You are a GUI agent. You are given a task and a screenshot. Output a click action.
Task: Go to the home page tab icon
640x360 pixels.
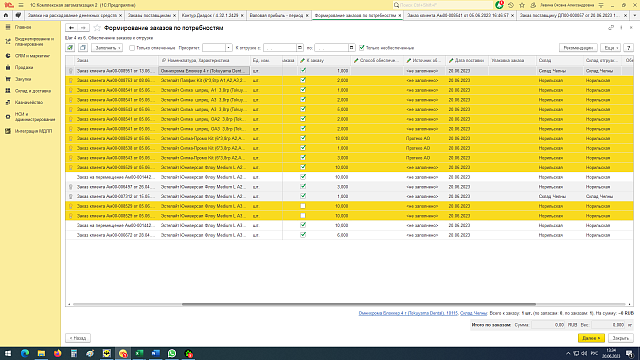6,15
